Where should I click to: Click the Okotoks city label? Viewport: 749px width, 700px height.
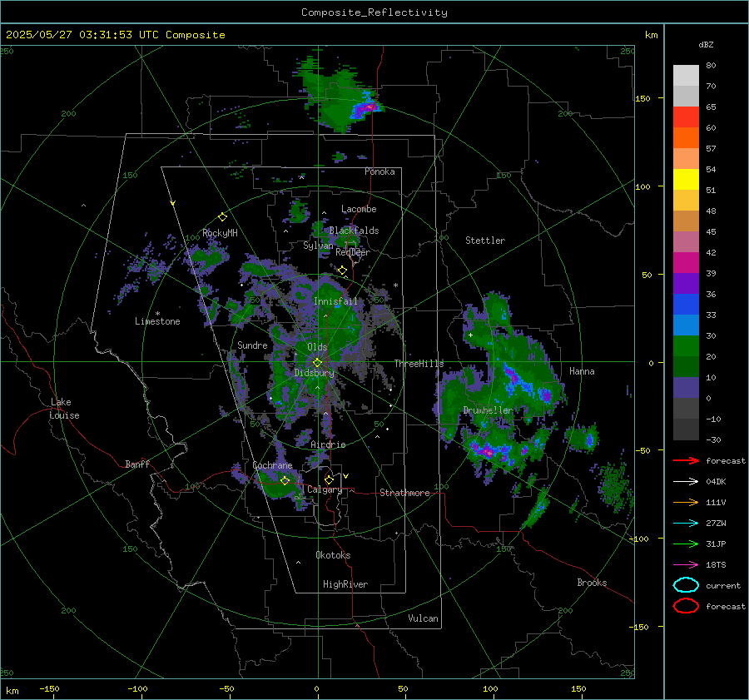(x=333, y=555)
